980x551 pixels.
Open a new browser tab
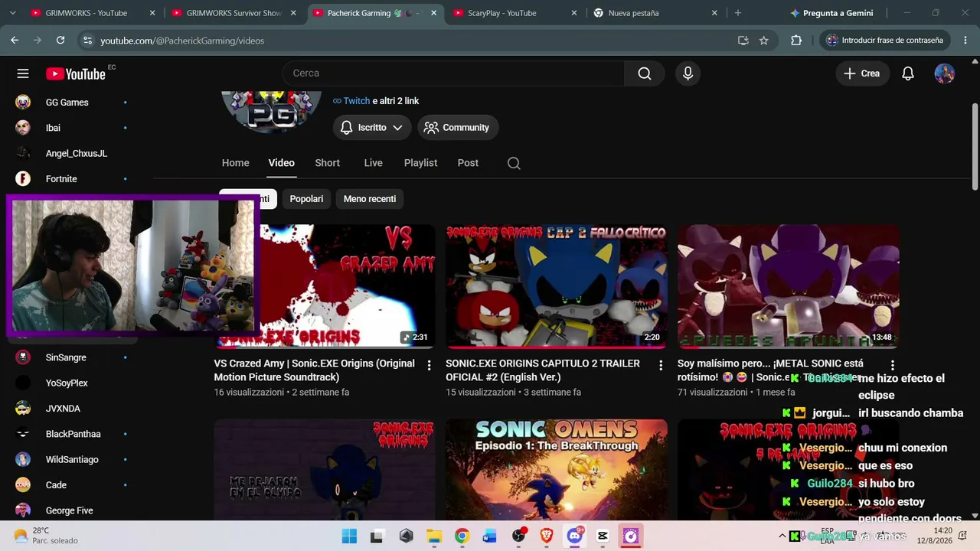point(738,13)
